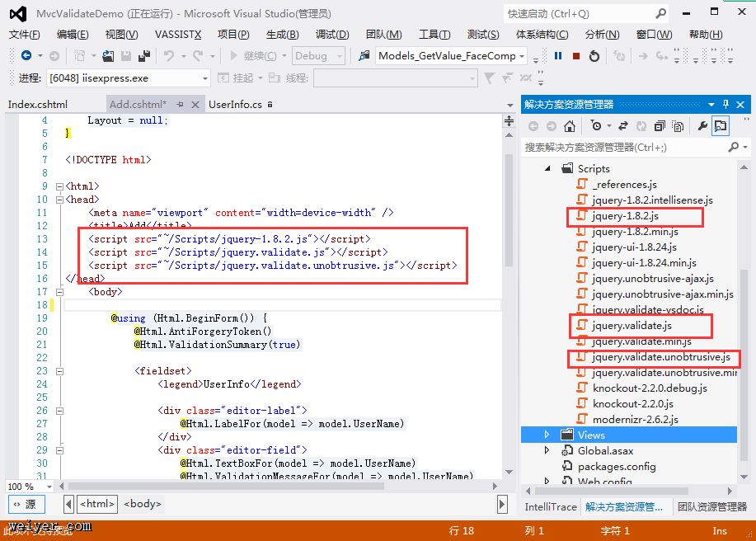
Task: Collapse the Scripts folder node
Action: pyautogui.click(x=547, y=168)
